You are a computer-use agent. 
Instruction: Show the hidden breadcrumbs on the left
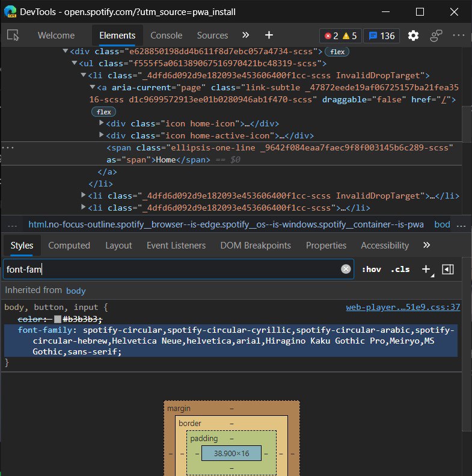point(12,225)
